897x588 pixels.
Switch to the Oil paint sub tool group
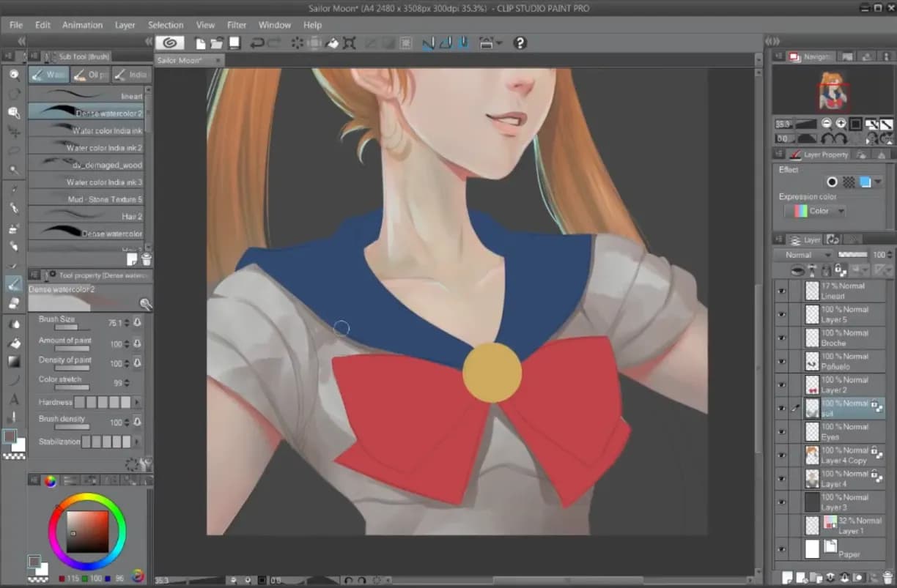(90, 75)
